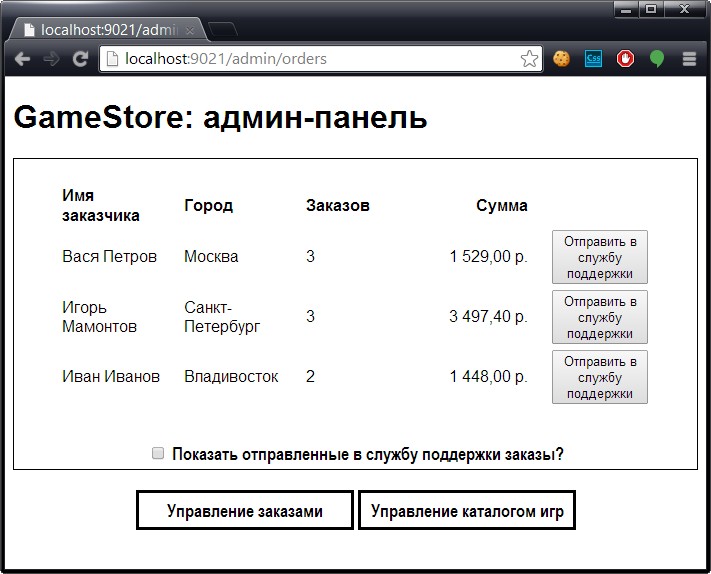Toggle showing orders sent to support

157,453
